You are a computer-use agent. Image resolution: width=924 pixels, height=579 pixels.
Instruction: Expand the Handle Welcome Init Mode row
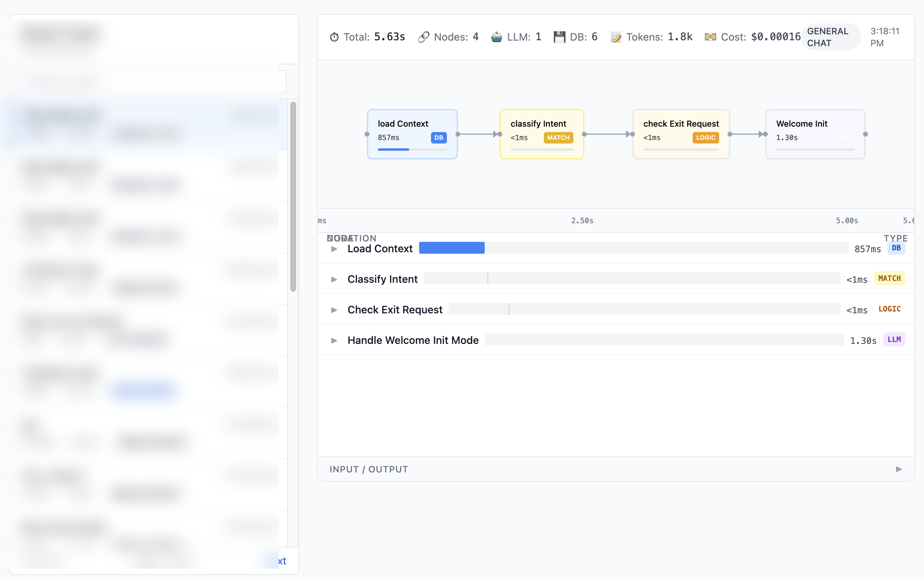(x=334, y=341)
